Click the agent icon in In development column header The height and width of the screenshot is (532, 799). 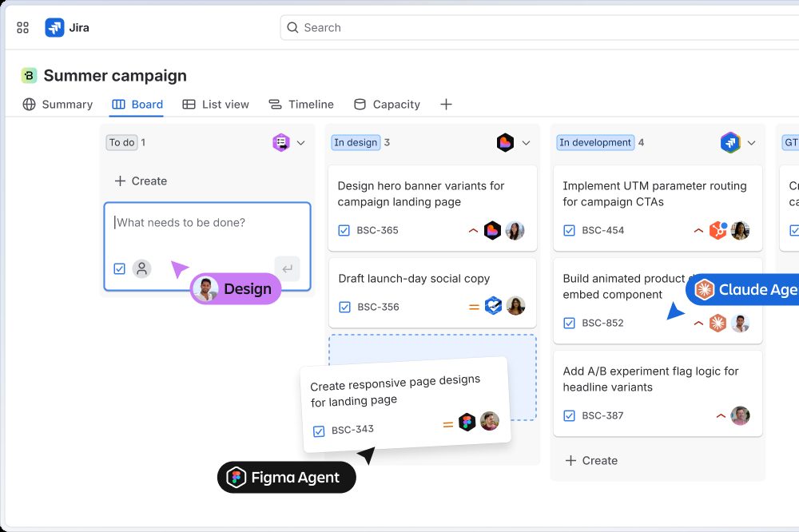point(730,143)
